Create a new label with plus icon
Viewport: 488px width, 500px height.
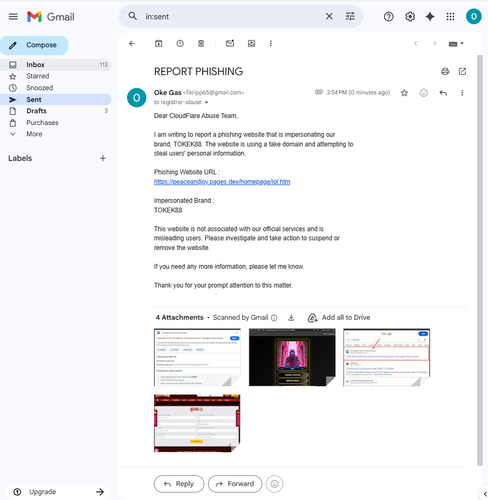coord(103,158)
